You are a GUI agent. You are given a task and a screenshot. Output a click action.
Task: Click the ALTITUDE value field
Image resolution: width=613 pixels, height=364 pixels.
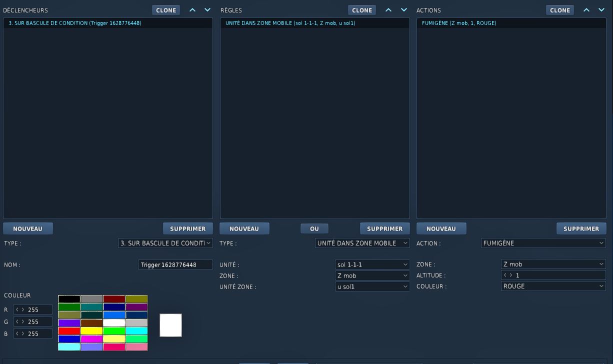(x=553, y=275)
